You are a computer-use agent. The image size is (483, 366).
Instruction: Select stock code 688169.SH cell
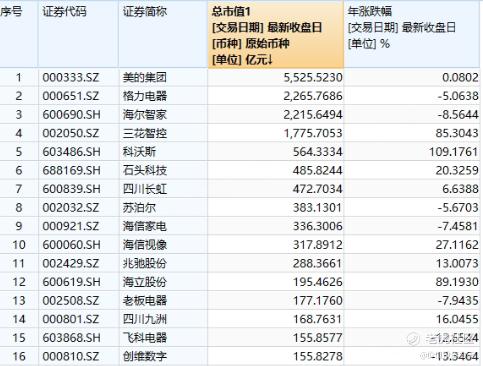pos(78,170)
